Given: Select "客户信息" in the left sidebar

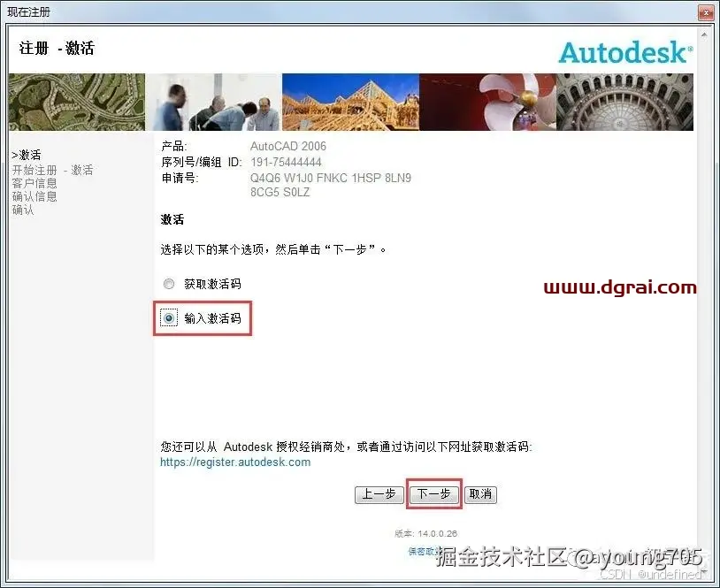Looking at the screenshot, I should pyautogui.click(x=34, y=183).
